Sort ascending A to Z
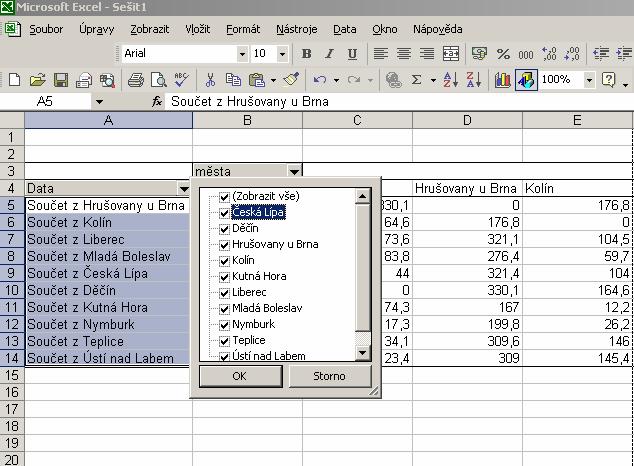The image size is (634, 466). point(451,80)
